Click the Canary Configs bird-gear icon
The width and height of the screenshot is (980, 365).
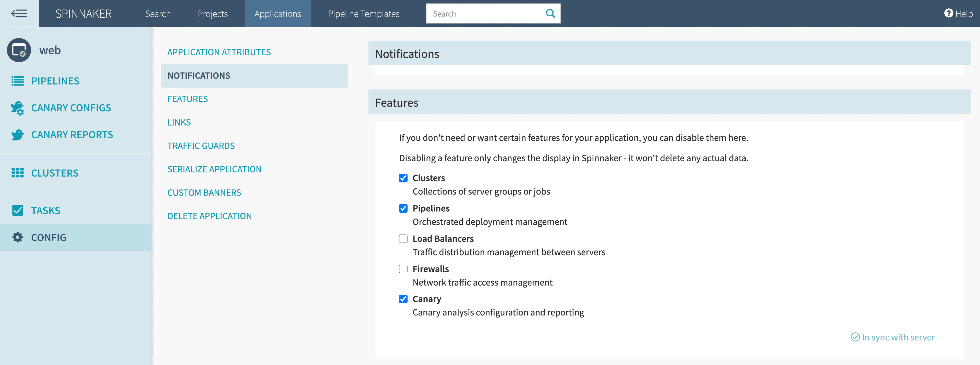tap(18, 108)
